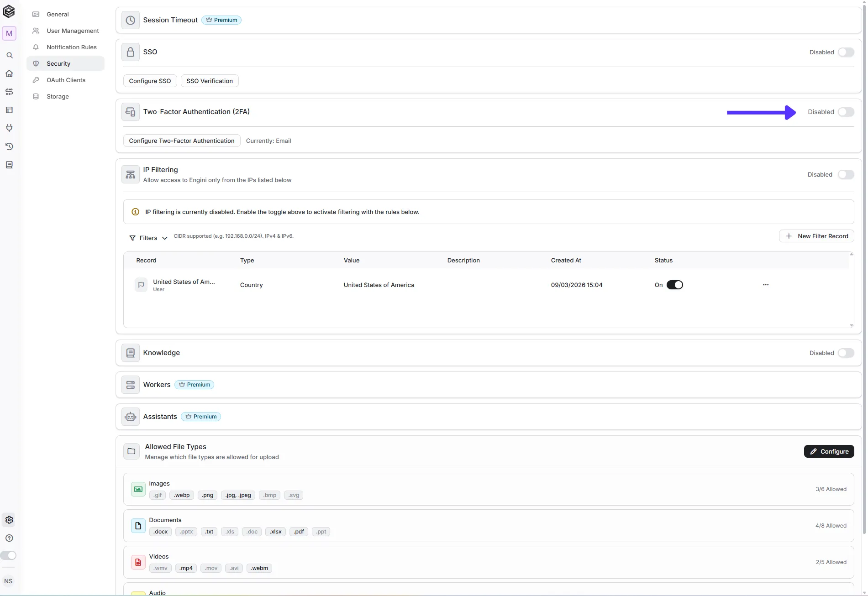This screenshot has width=868, height=596.
Task: Click the page vertical scrollbar
Action: click(x=864, y=269)
